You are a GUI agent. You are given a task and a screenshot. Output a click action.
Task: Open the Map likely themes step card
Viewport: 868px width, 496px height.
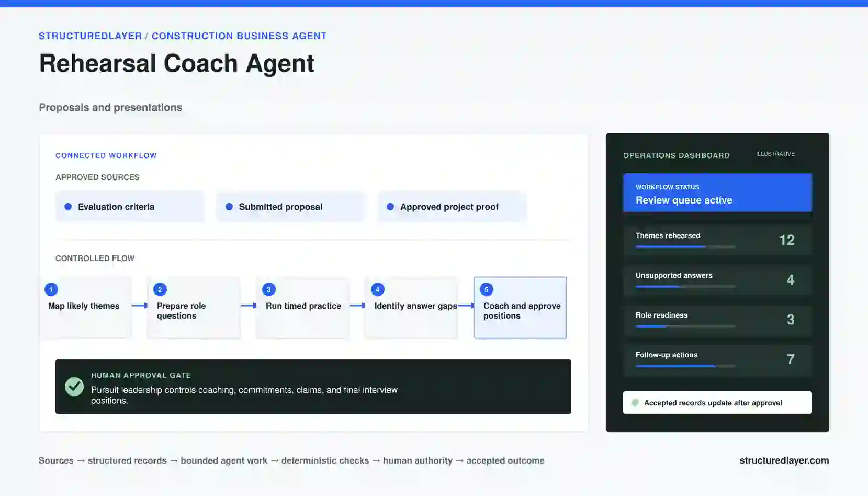point(85,308)
